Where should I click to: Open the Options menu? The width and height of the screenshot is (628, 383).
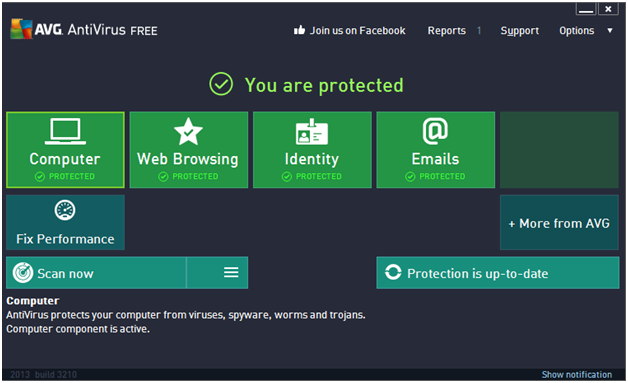[x=577, y=31]
